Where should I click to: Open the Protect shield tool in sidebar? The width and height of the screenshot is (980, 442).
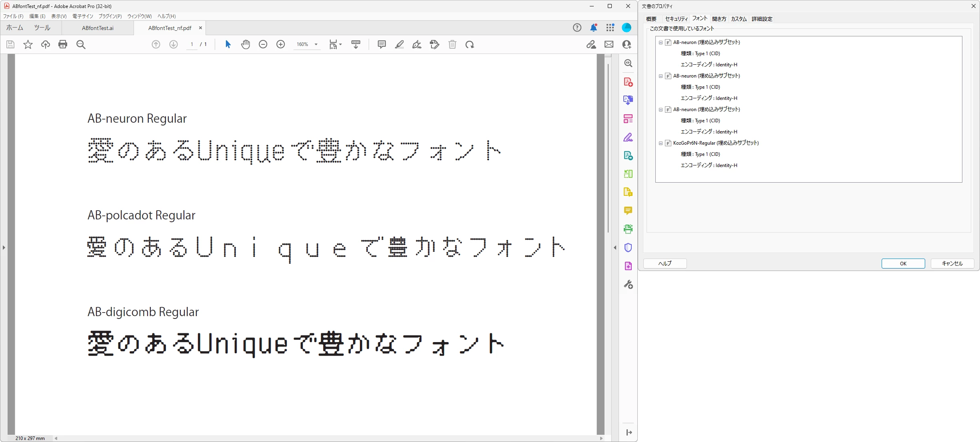tap(628, 248)
